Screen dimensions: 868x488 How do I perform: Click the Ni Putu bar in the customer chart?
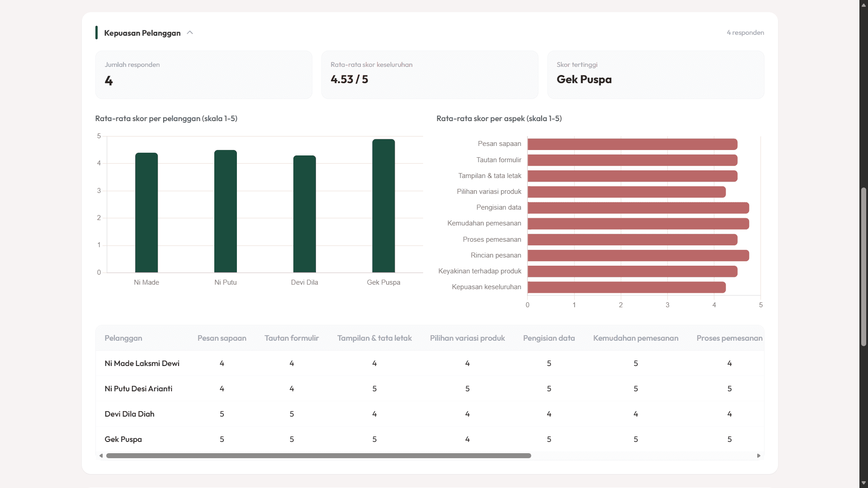tap(226, 211)
